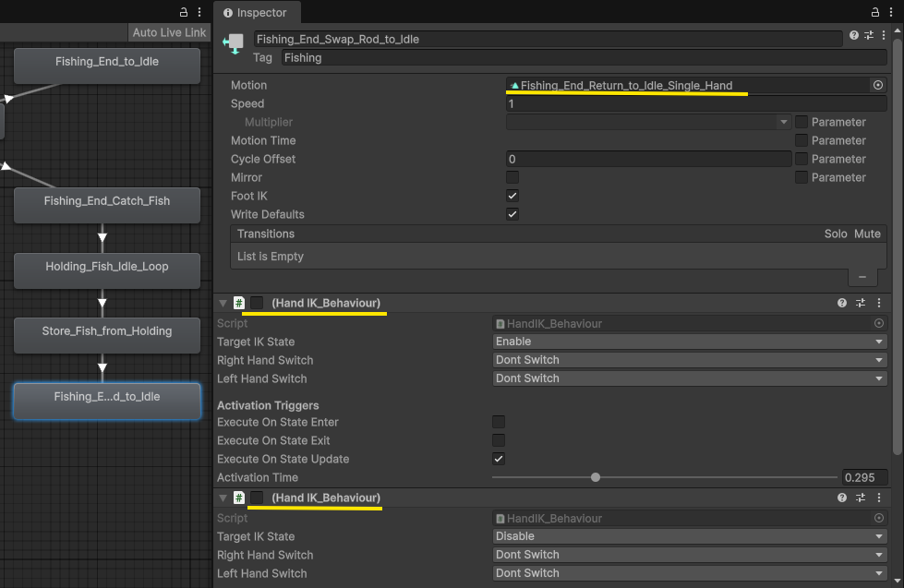
Task: Collapse the first Hand IK_Behaviour component
Action: click(x=223, y=303)
